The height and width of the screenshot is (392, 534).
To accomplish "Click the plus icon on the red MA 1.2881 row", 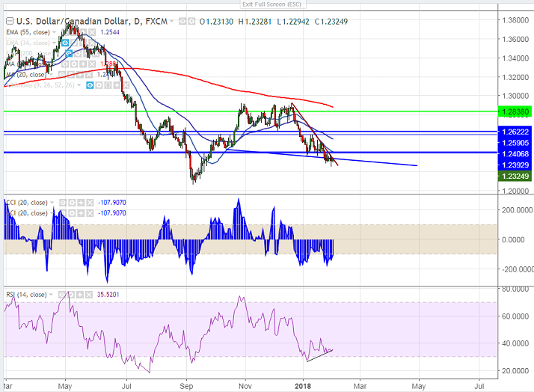I will [83, 64].
